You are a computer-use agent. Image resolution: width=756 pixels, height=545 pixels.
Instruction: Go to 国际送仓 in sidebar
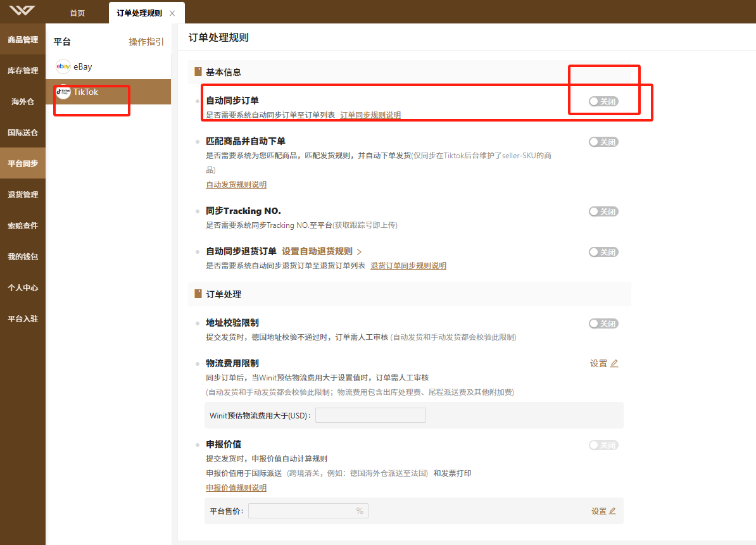coord(23,132)
